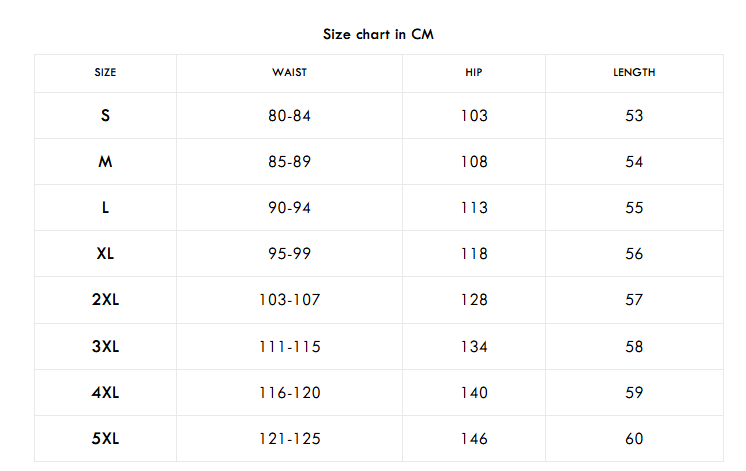This screenshot has width=746, height=471.
Task: Click the XL size row label
Action: point(105,254)
